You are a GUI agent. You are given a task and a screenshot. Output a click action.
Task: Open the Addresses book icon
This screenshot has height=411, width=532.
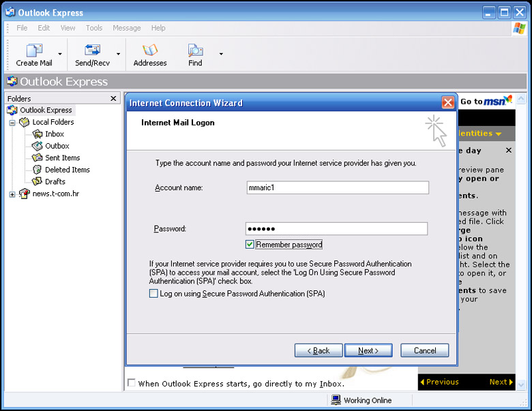(150, 50)
